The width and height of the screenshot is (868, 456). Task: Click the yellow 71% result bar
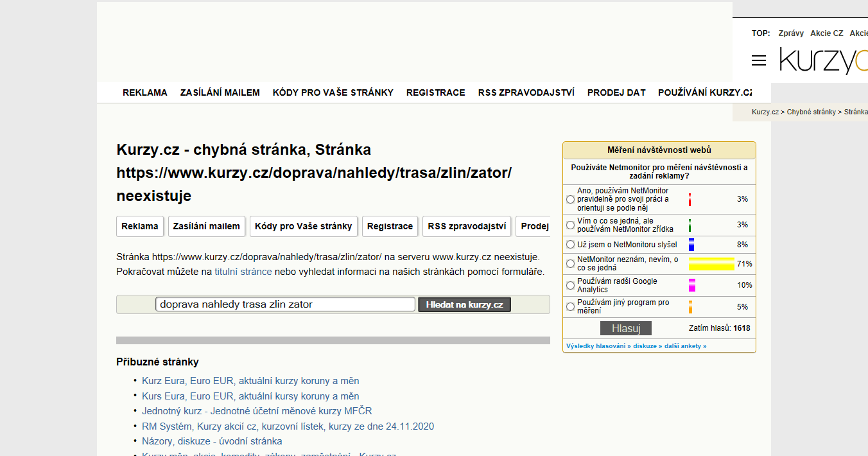pos(711,264)
